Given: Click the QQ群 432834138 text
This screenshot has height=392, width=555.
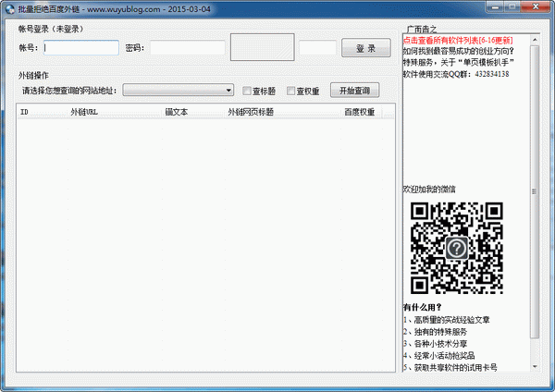Looking at the screenshot, I should click(x=456, y=74).
